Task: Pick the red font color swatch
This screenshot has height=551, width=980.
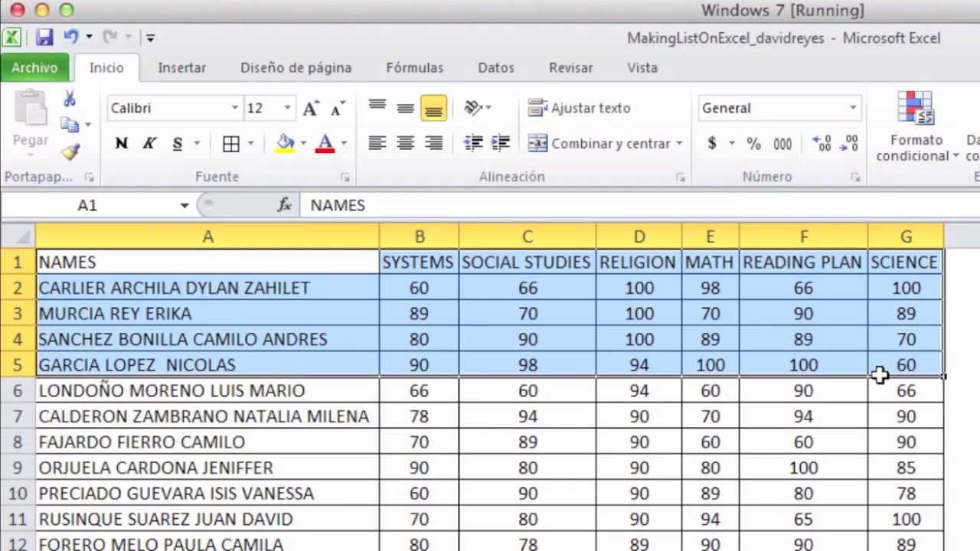Action: pyautogui.click(x=324, y=149)
